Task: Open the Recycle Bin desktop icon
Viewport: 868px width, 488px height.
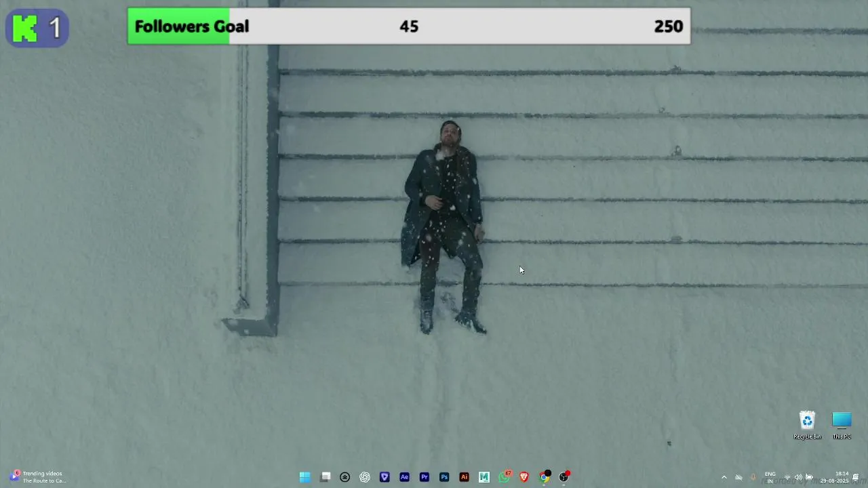Action: tap(807, 426)
